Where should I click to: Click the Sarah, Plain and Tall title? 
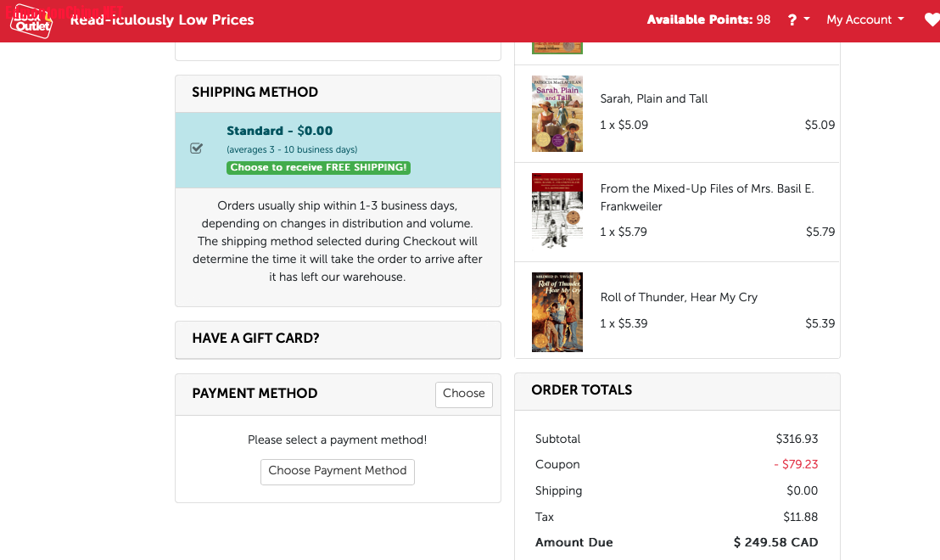click(653, 99)
